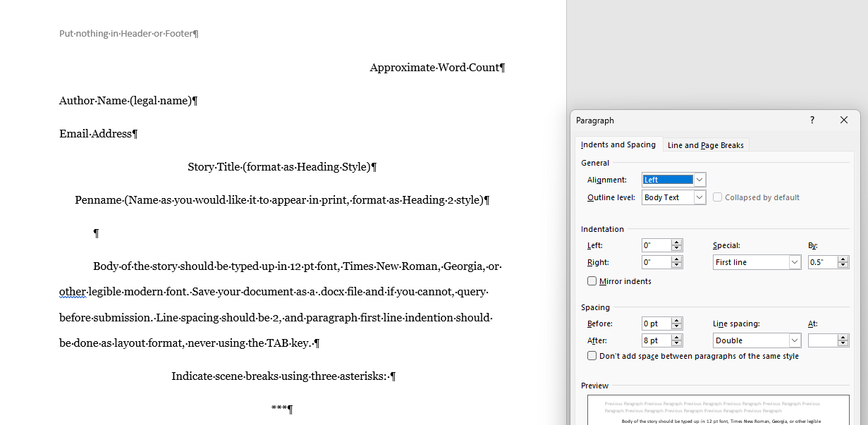
Task: Select the Indents and Spacing tab
Action: (618, 144)
